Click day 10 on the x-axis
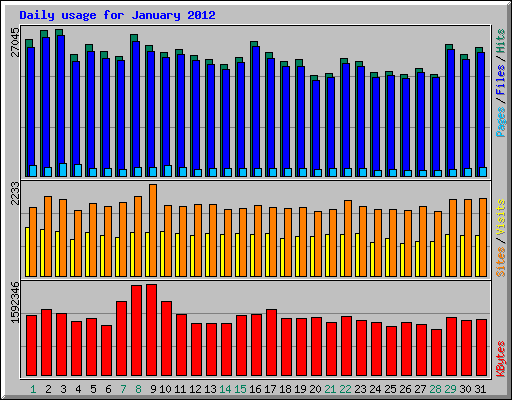This screenshot has height=400, width=512. [x=165, y=389]
